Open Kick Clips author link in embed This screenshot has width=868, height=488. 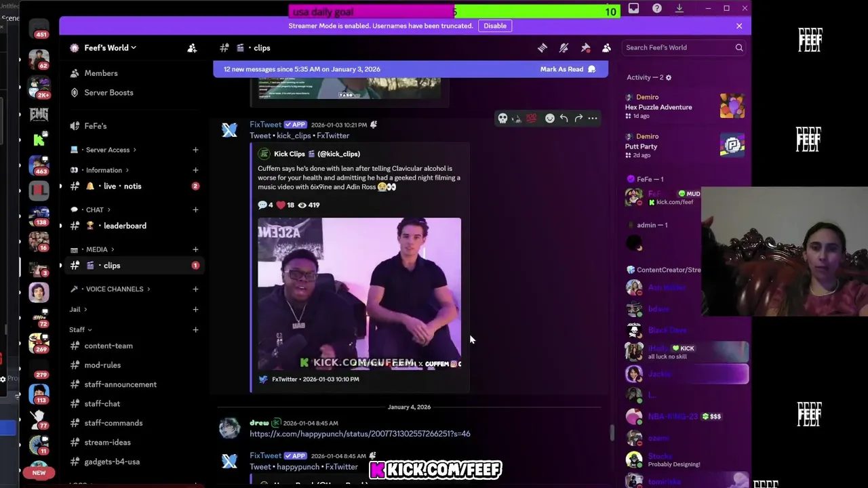(x=317, y=154)
